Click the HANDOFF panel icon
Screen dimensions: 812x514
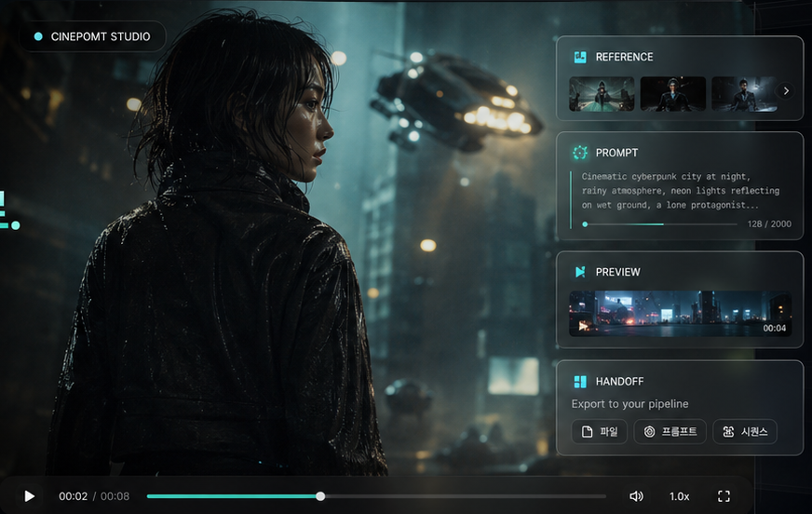coord(580,381)
